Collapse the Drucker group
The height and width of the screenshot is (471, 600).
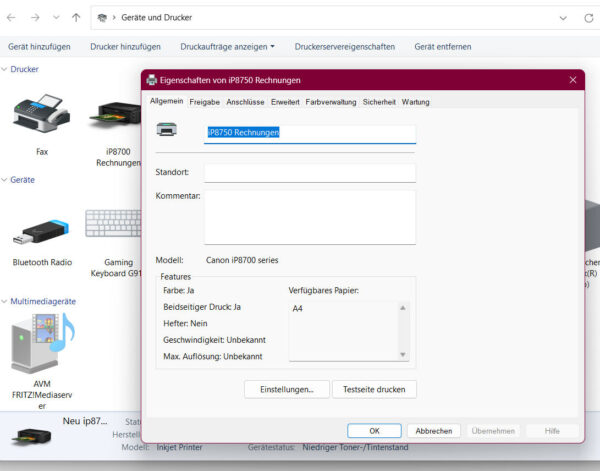click(x=4, y=69)
